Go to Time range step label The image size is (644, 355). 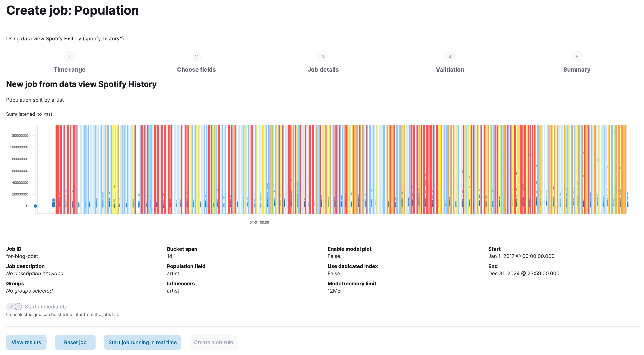coord(69,70)
